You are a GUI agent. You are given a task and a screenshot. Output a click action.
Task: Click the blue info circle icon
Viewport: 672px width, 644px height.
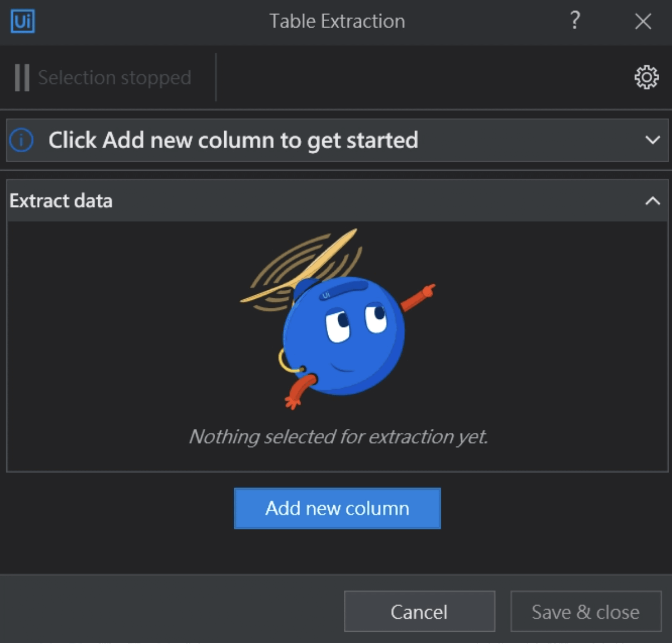[x=21, y=140]
